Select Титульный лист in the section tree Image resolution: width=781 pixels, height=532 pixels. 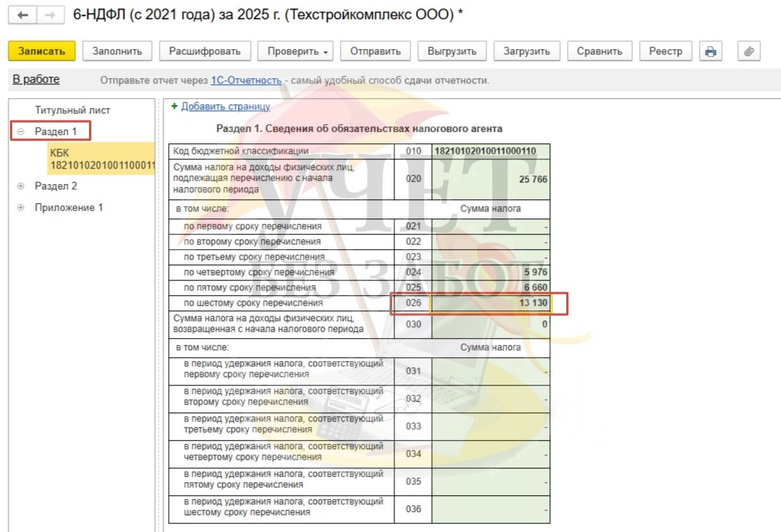(x=72, y=110)
